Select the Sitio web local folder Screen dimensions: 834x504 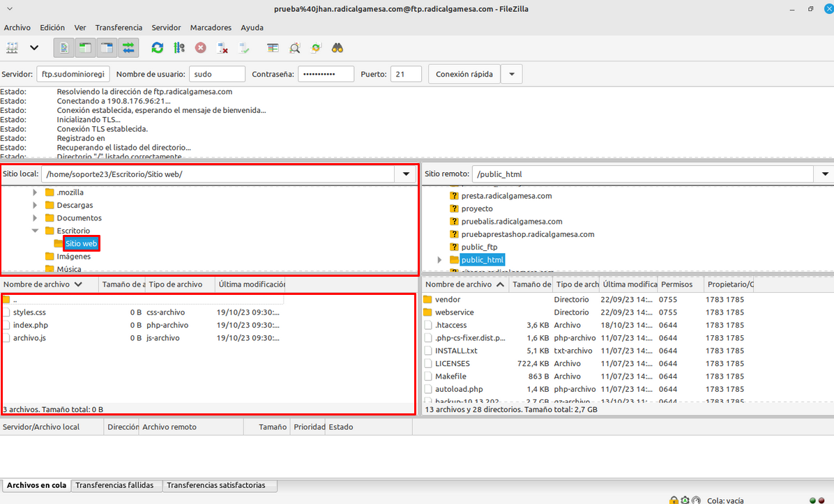pyautogui.click(x=81, y=243)
